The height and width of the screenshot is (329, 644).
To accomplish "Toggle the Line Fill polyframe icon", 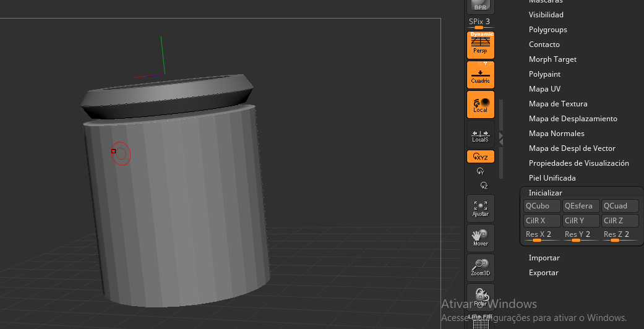I will (481, 321).
